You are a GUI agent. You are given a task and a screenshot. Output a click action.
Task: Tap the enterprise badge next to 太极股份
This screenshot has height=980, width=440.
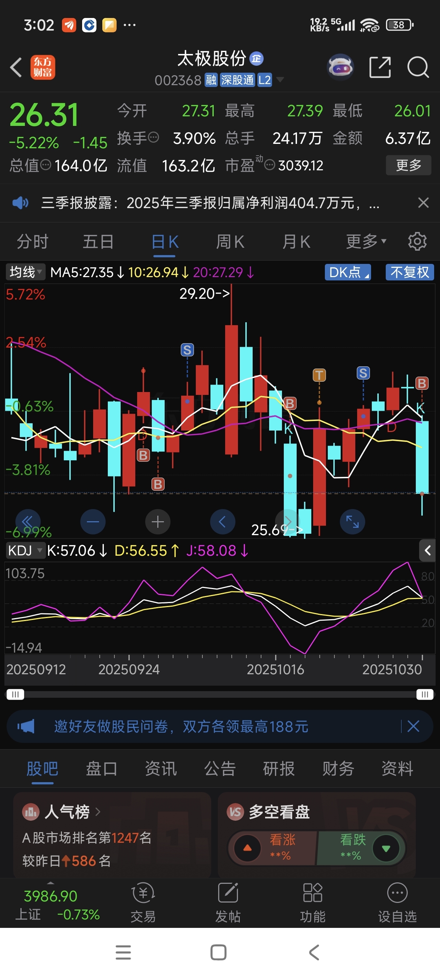(x=256, y=59)
